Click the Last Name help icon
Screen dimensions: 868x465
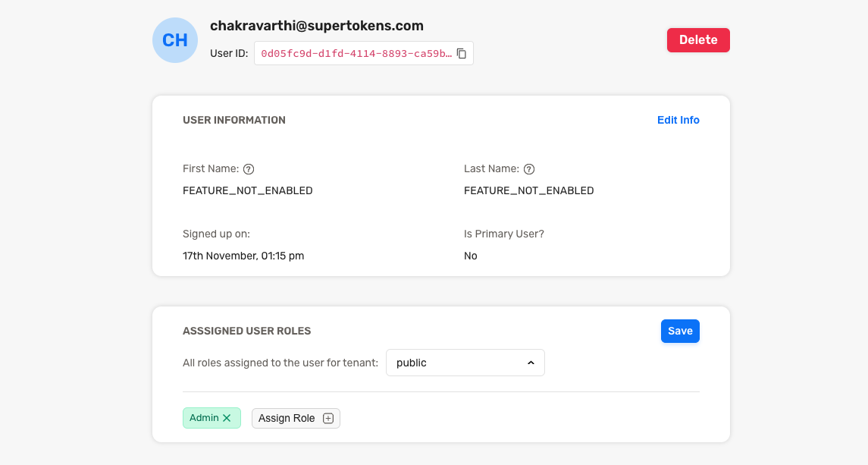point(529,169)
